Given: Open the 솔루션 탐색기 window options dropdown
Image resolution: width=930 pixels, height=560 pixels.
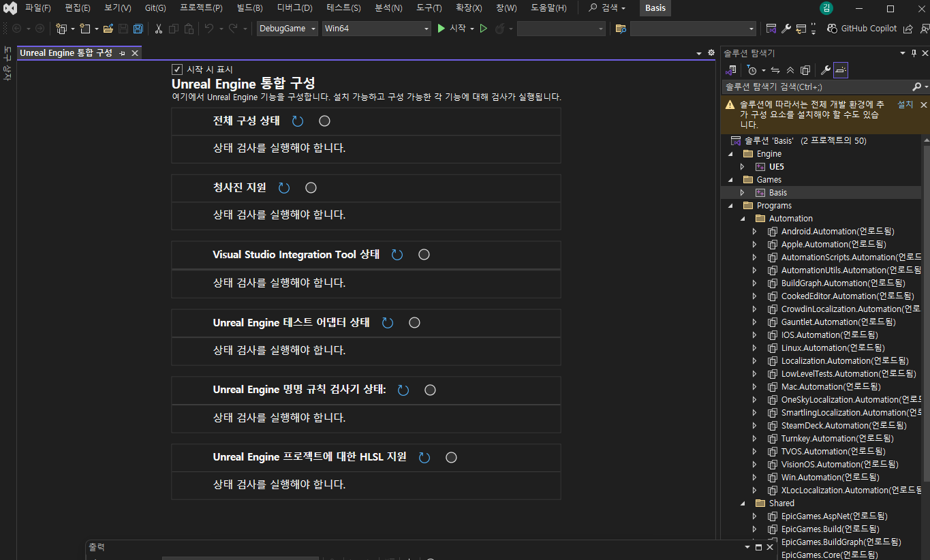Looking at the screenshot, I should tap(903, 53).
